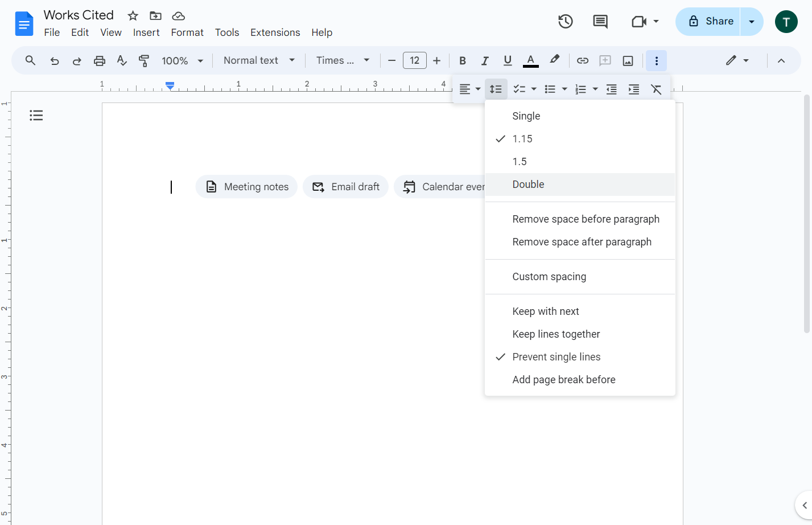Redo the last action

pyautogui.click(x=77, y=61)
